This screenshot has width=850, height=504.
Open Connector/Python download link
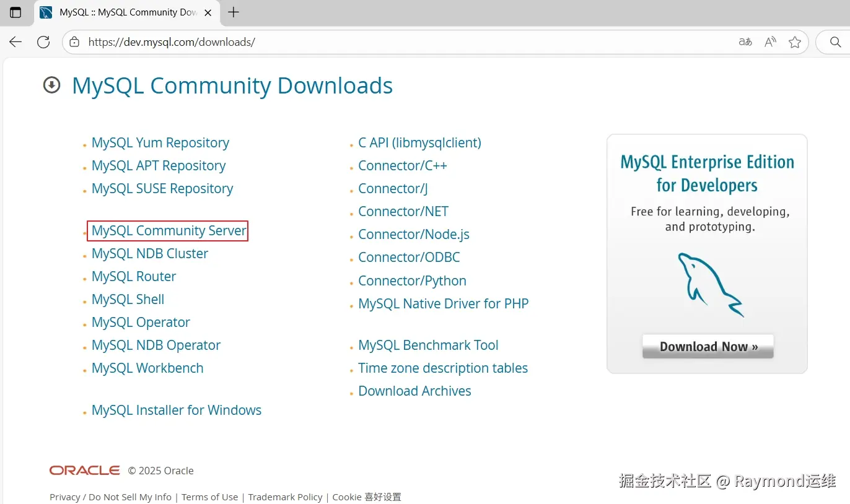coord(412,281)
